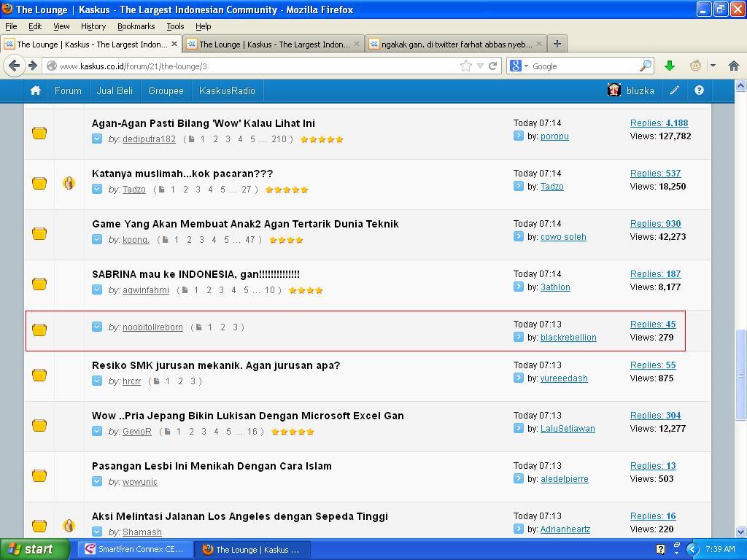747x560 pixels.
Task: Click the Jual Beli navigation item
Action: [x=115, y=90]
